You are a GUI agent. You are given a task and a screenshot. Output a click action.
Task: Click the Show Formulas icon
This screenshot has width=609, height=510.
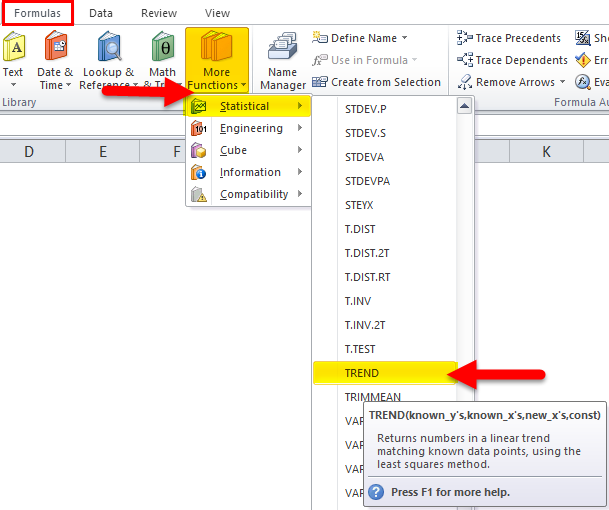click(x=583, y=38)
